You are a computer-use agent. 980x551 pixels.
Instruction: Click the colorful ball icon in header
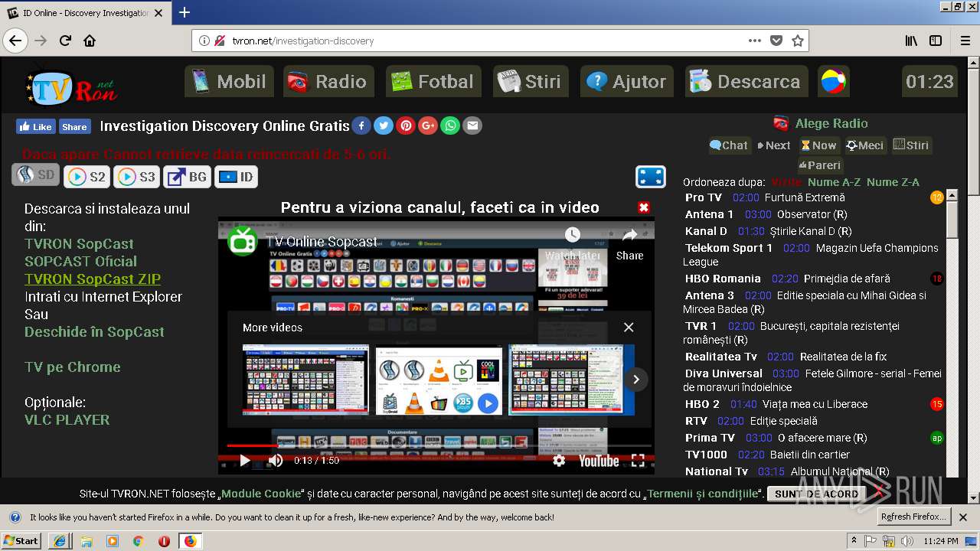point(833,81)
